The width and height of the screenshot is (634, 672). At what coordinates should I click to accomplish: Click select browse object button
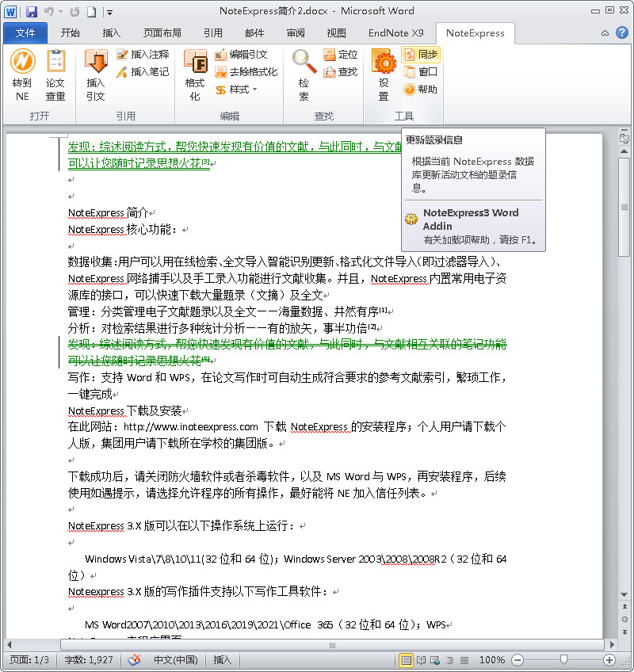(624, 619)
